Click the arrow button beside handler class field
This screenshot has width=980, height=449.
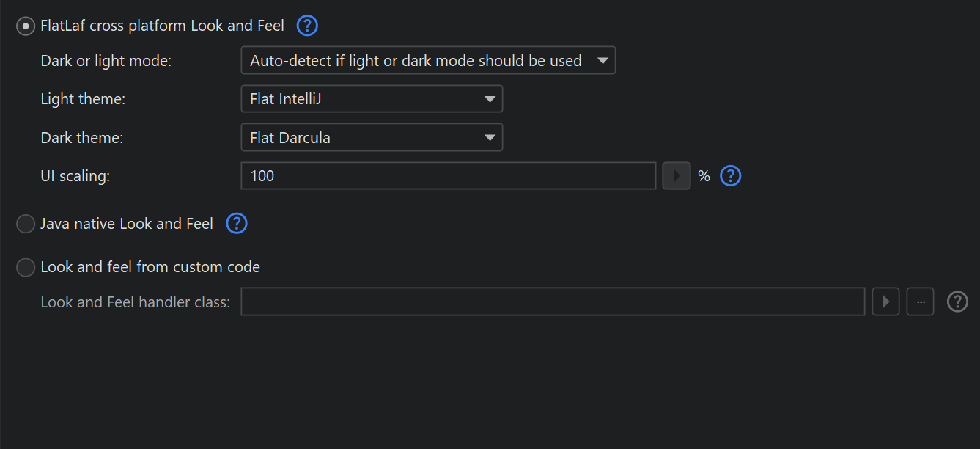885,302
